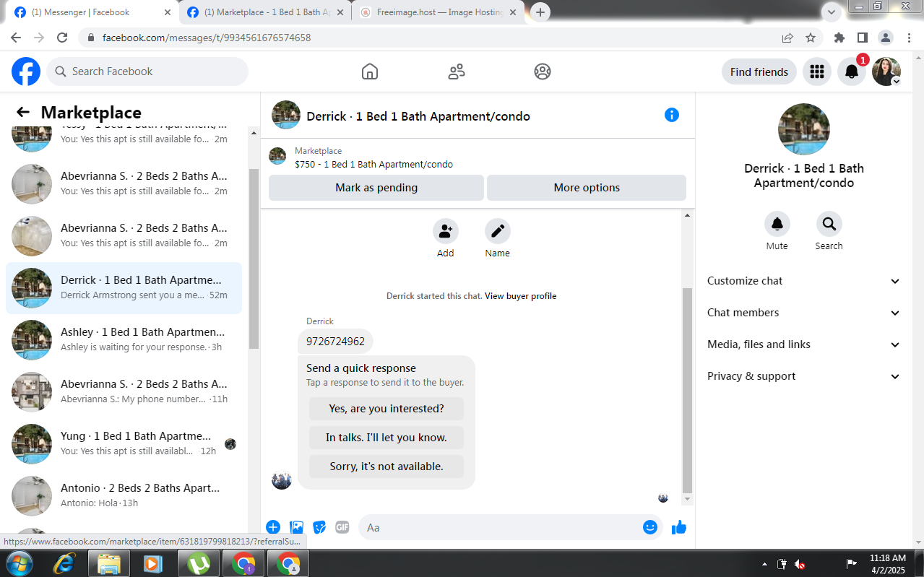Mute the conversation with bell icon
The width and height of the screenshot is (924, 577).
[777, 224]
